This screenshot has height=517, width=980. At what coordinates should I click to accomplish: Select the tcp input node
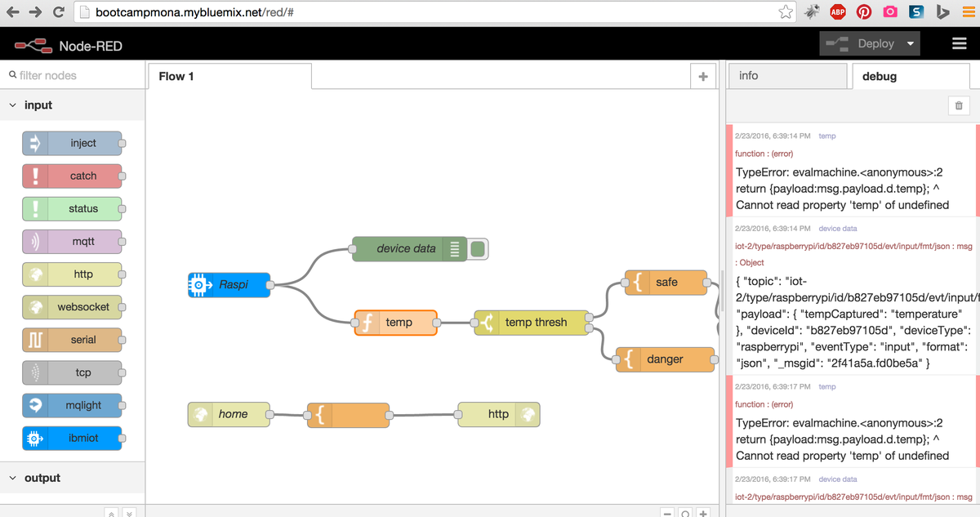[x=72, y=372]
